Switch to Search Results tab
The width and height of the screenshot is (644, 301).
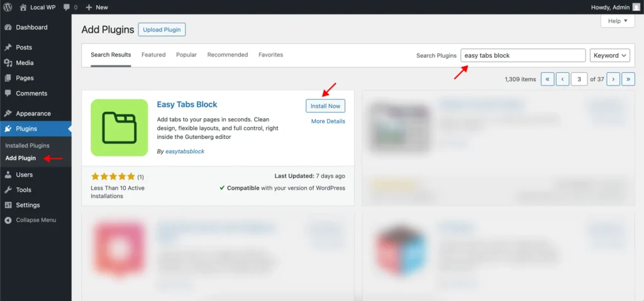click(111, 55)
